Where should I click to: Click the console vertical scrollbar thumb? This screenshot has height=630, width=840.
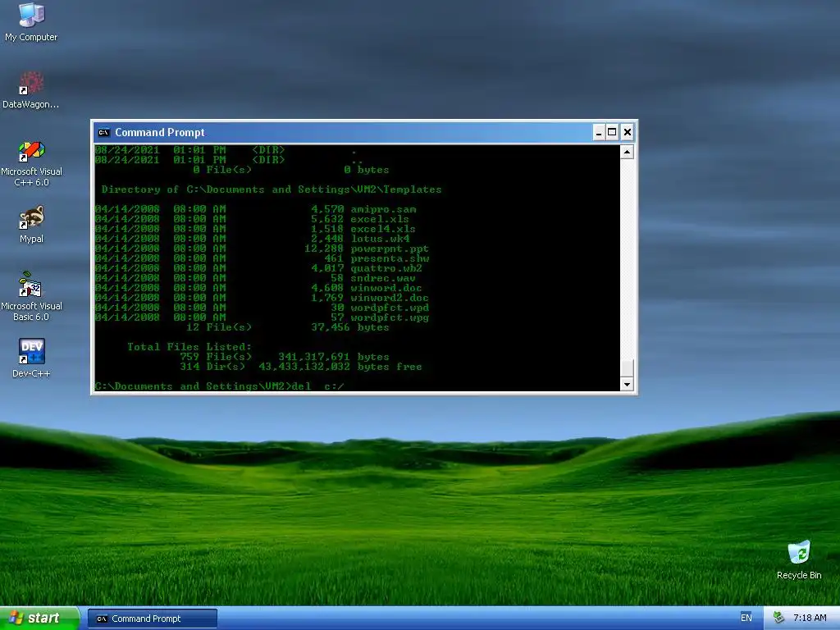click(627, 368)
